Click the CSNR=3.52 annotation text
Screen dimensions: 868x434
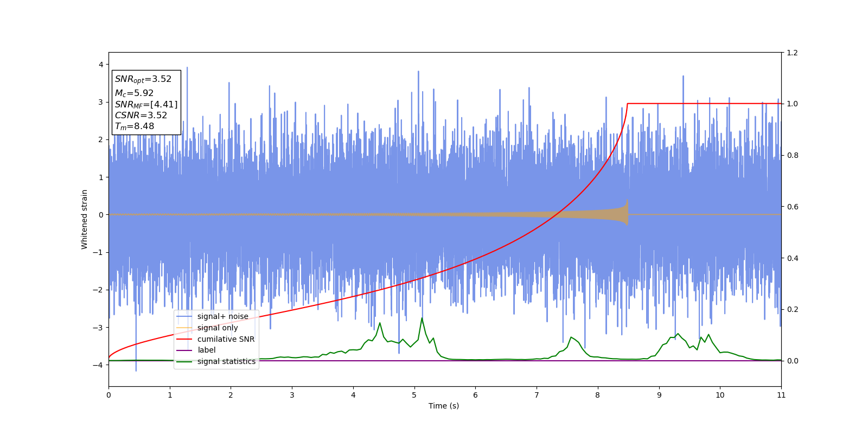click(x=141, y=115)
